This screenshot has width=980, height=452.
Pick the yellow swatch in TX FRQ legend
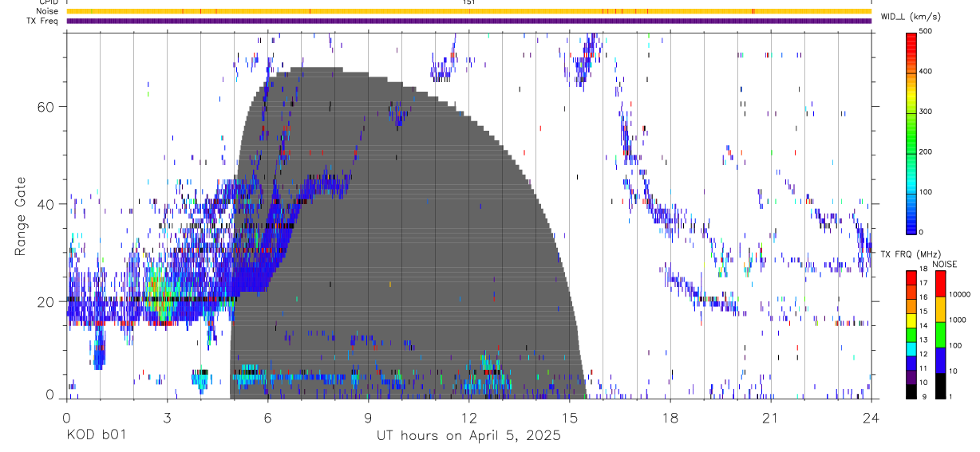click(911, 320)
